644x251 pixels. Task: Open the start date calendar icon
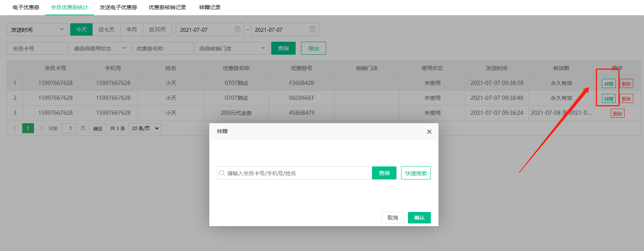[x=237, y=29]
